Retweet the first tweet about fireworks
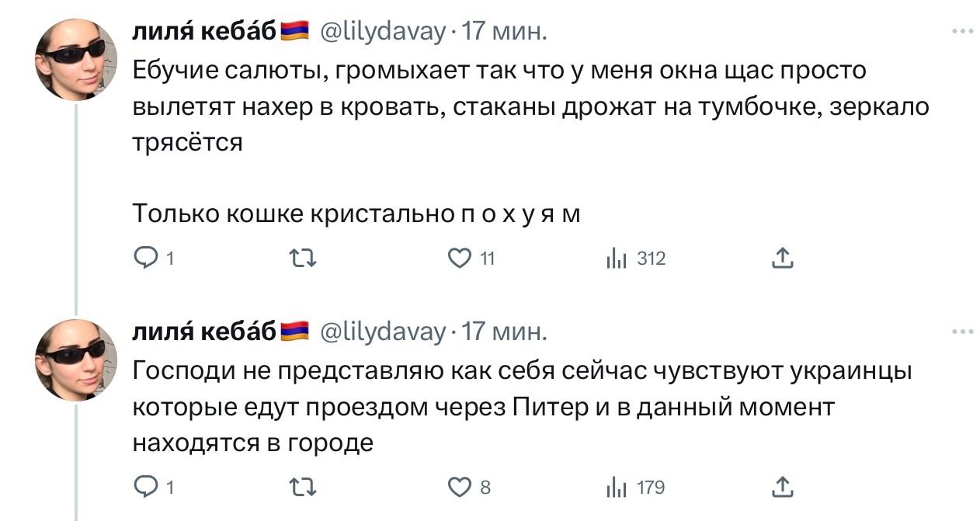980x521 pixels. (x=304, y=259)
